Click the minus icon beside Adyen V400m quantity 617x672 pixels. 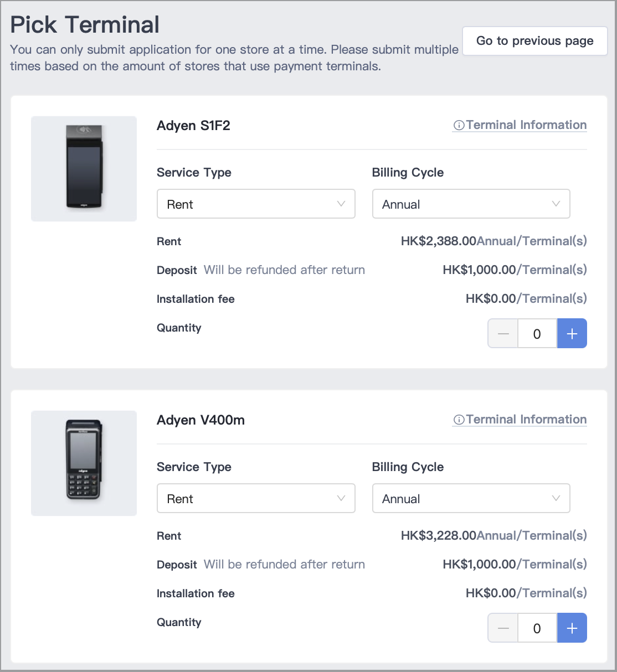(502, 628)
